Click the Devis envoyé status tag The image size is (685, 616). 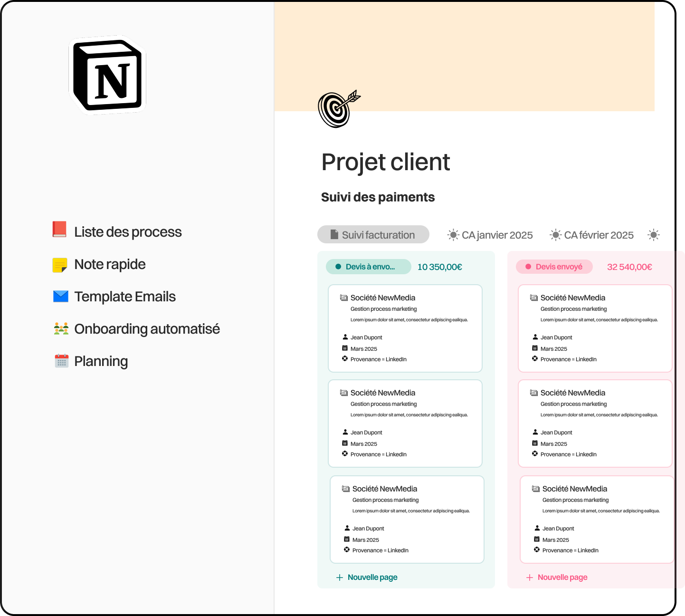pos(554,267)
